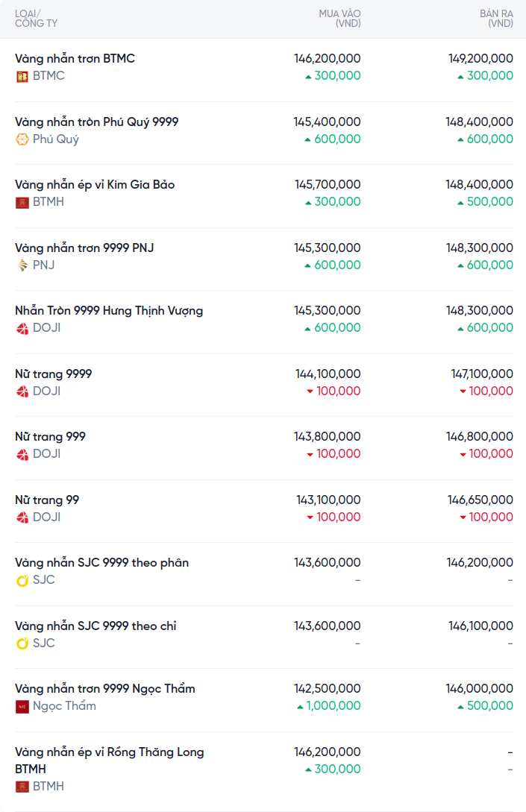Open Vàng nhẫn trơn BTMC listing

pos(75,58)
